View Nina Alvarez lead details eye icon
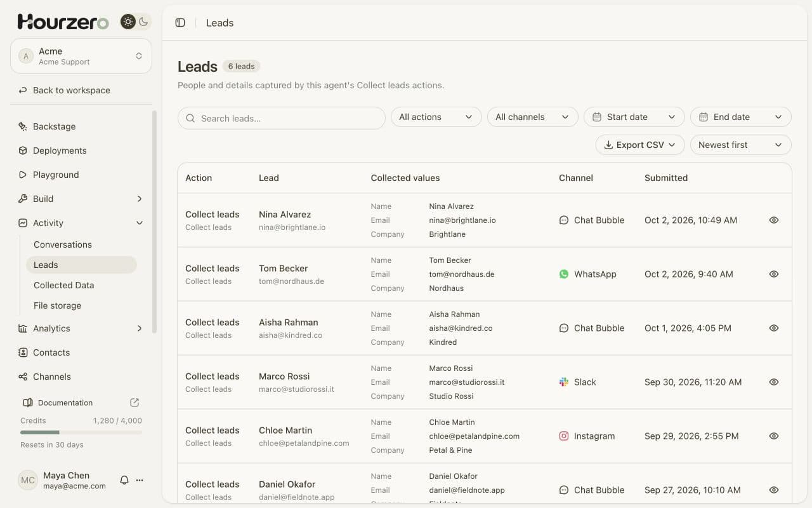Image resolution: width=812 pixels, height=508 pixels. tap(774, 220)
